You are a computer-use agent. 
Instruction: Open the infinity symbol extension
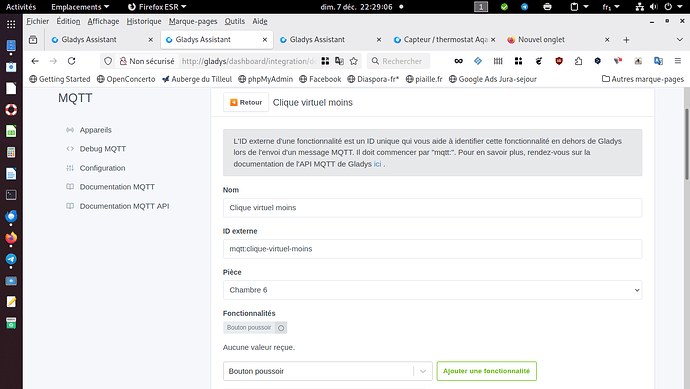pos(459,61)
